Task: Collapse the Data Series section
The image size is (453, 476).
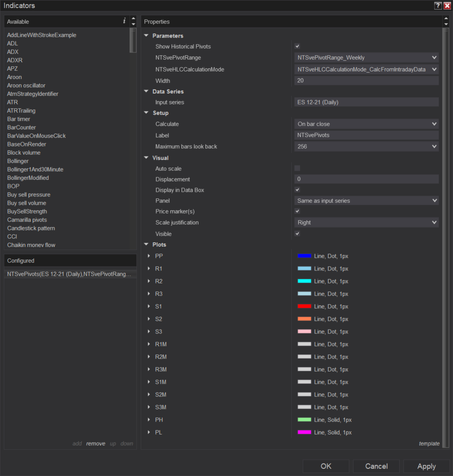Action: point(146,91)
